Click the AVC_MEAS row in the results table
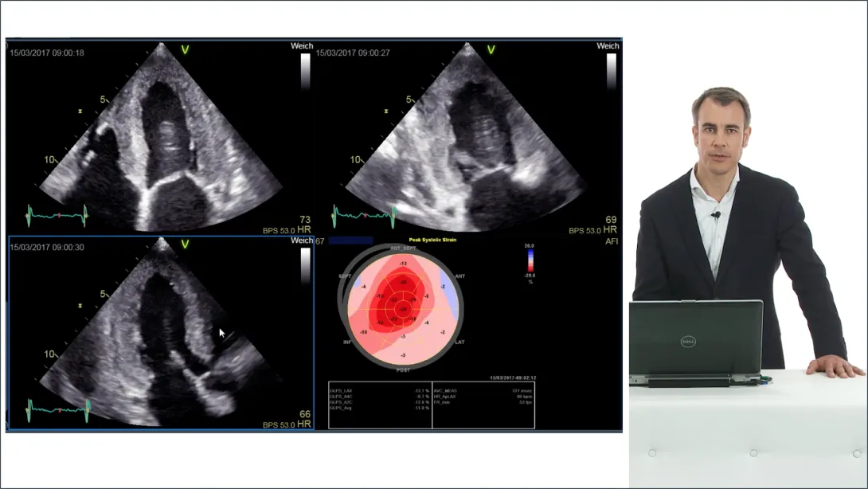Viewport: 868px width, 489px height. click(483, 390)
